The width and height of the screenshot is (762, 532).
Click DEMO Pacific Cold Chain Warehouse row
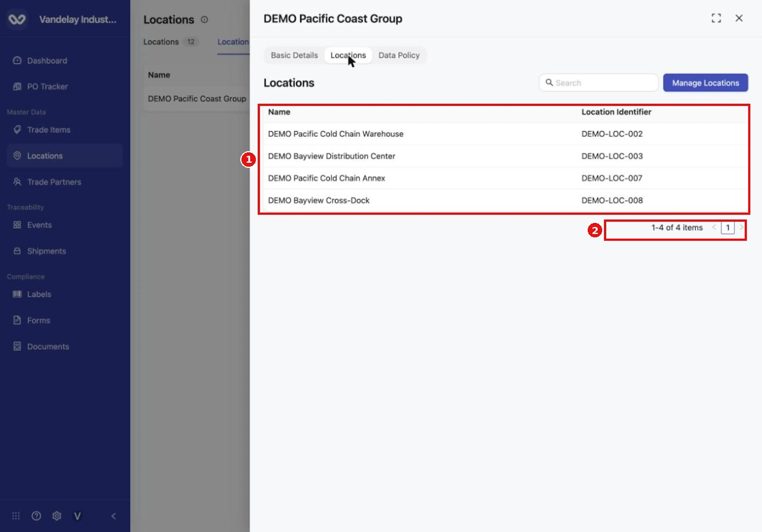click(x=505, y=134)
